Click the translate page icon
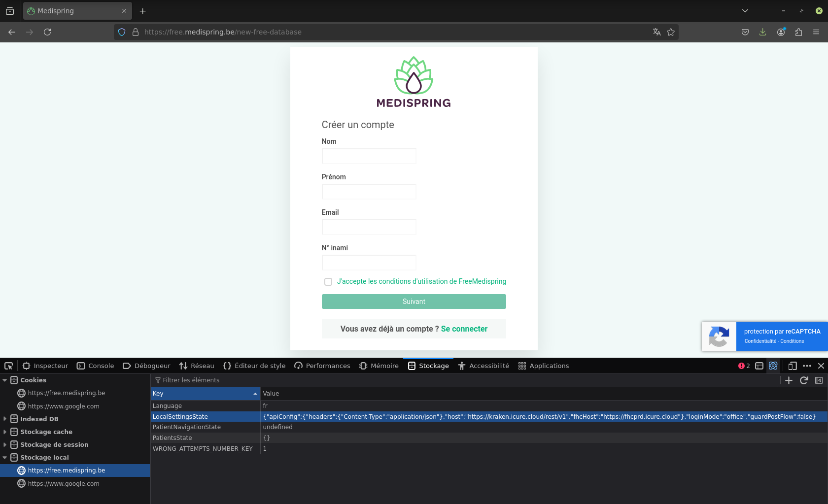This screenshot has width=828, height=504. tap(656, 32)
